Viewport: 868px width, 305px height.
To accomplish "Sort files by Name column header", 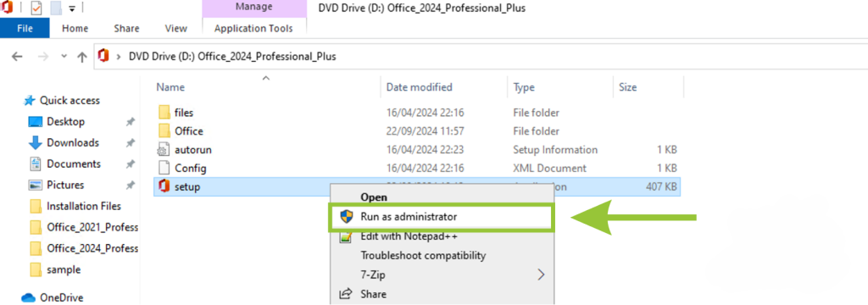I will (170, 87).
